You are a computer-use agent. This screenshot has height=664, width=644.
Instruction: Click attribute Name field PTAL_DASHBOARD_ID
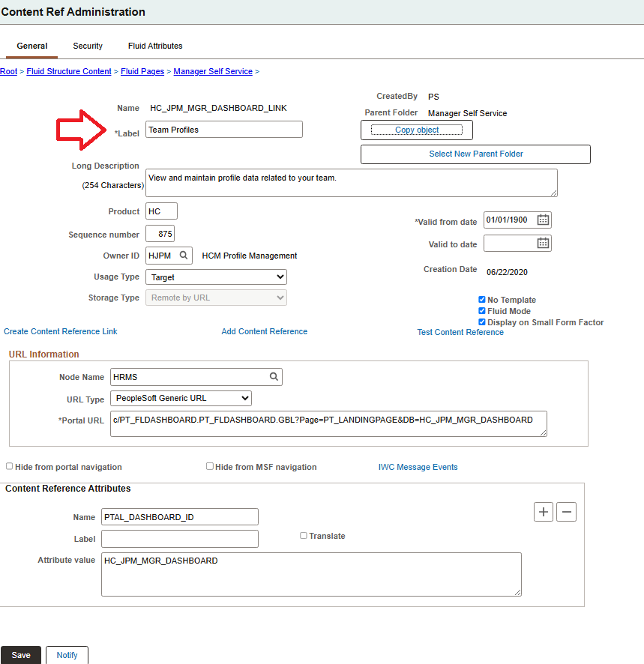[x=180, y=517]
